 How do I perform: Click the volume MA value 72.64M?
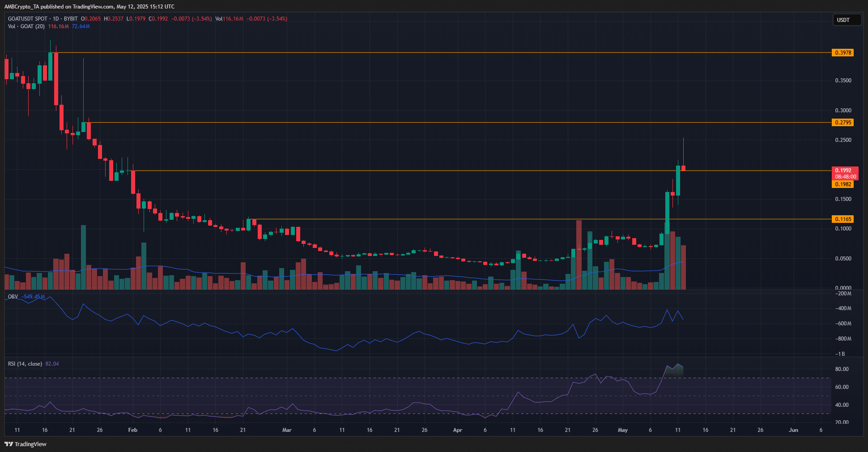point(81,26)
